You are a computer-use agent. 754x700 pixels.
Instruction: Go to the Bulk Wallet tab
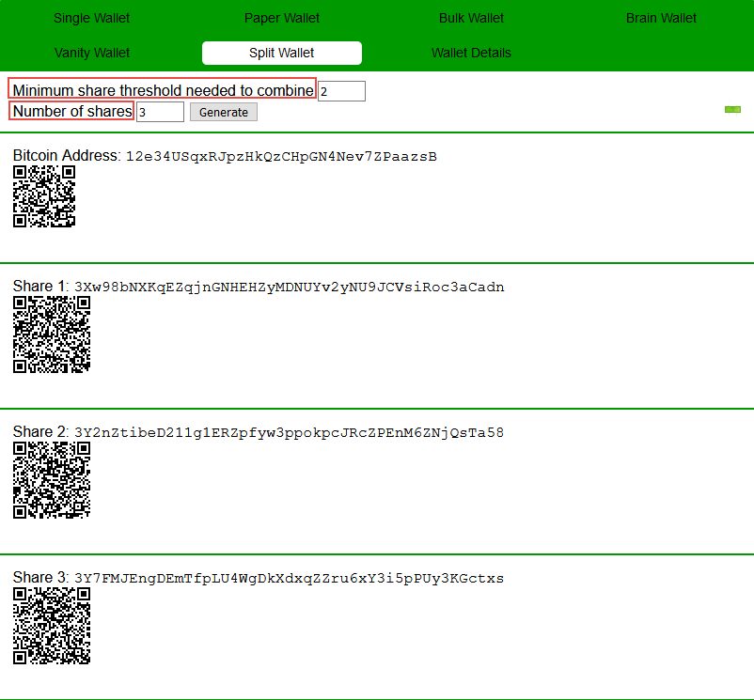[471, 18]
